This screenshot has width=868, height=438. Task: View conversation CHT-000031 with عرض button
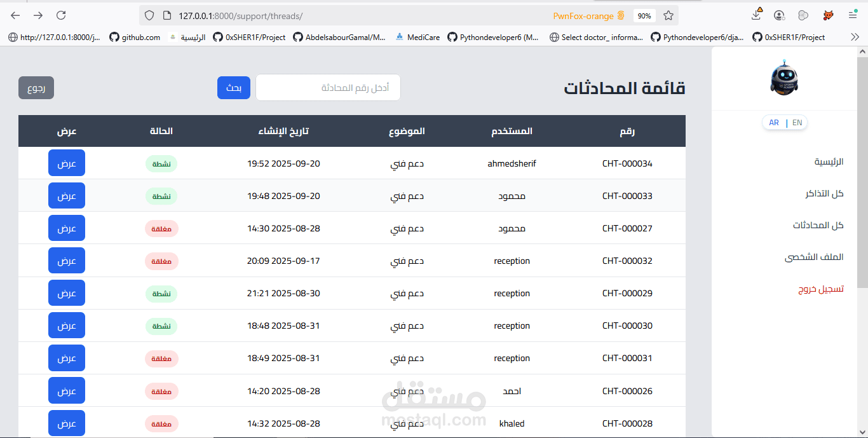67,358
